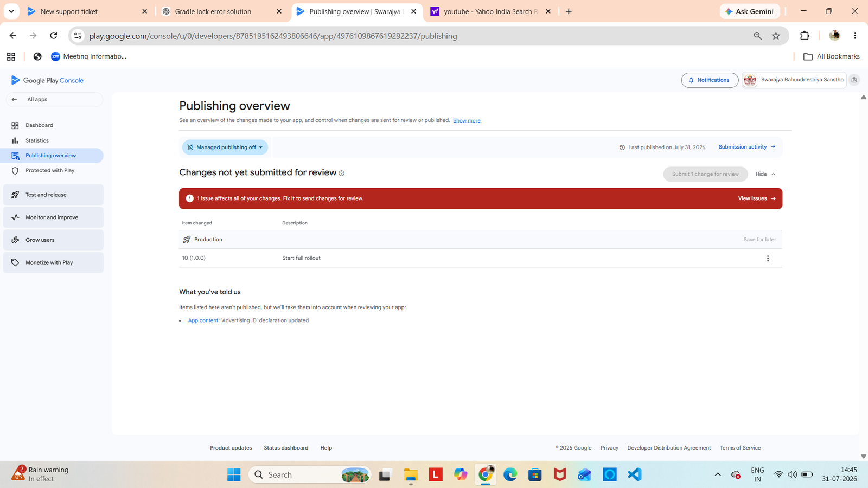Collapse changes list with Hide chevron
Viewport: 868px width, 488px height.
coord(765,174)
